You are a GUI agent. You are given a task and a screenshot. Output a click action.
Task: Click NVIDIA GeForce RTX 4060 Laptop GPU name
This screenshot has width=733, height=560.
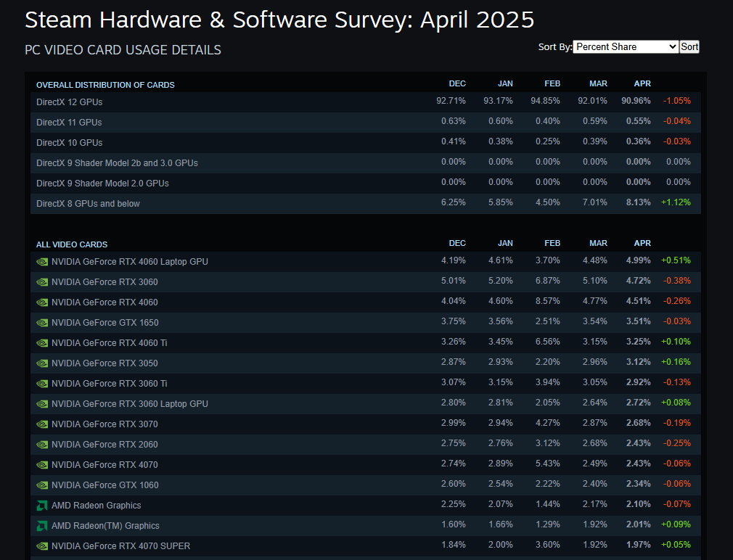[x=129, y=262]
